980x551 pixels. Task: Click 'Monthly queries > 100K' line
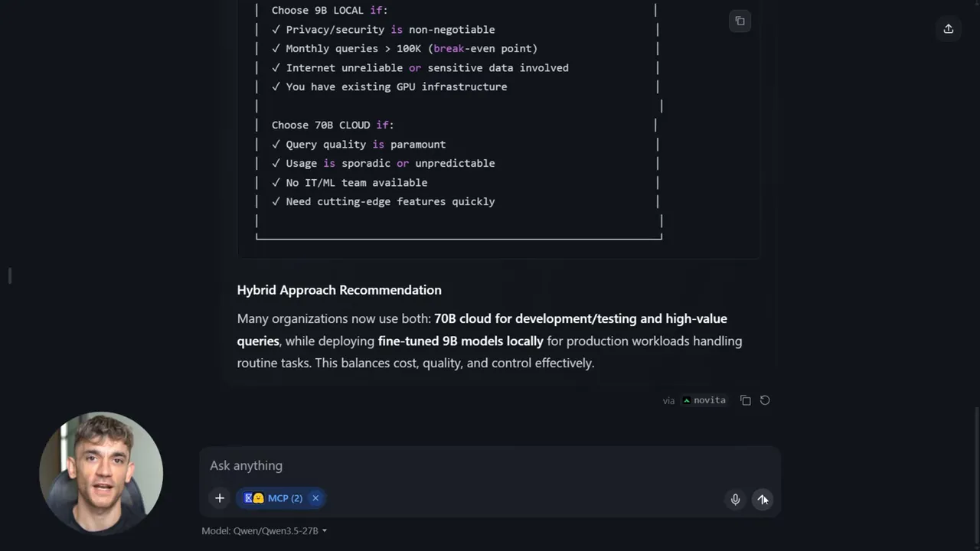[x=404, y=48]
